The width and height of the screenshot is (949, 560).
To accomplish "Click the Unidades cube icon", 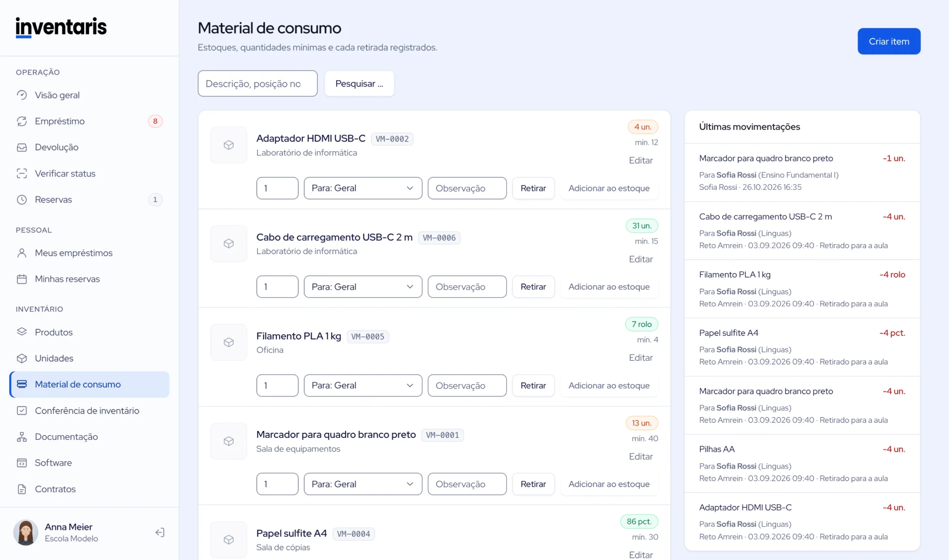I will pyautogui.click(x=22, y=358).
